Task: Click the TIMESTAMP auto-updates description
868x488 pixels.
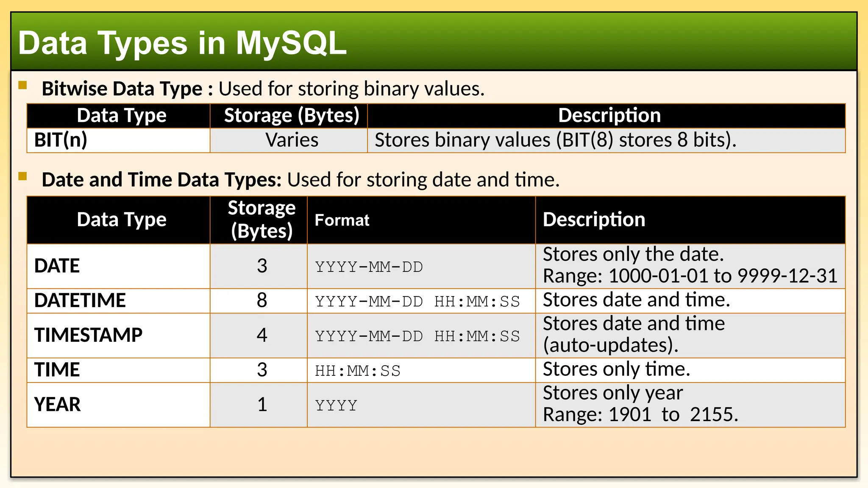Action: pos(634,335)
